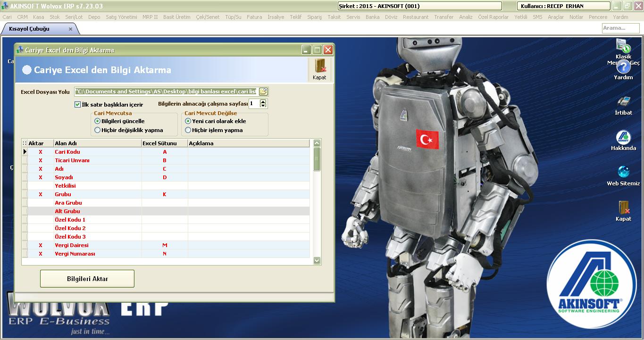
Task: Click the Excel Dosyası Yolu input field
Action: [x=166, y=91]
